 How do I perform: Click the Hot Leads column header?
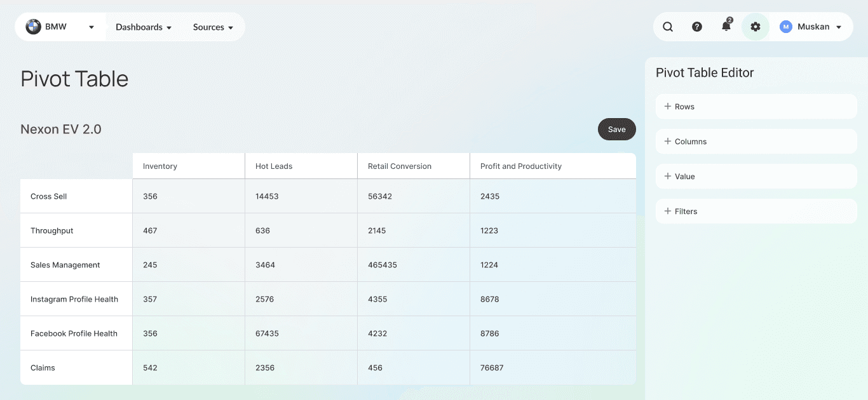point(301,166)
